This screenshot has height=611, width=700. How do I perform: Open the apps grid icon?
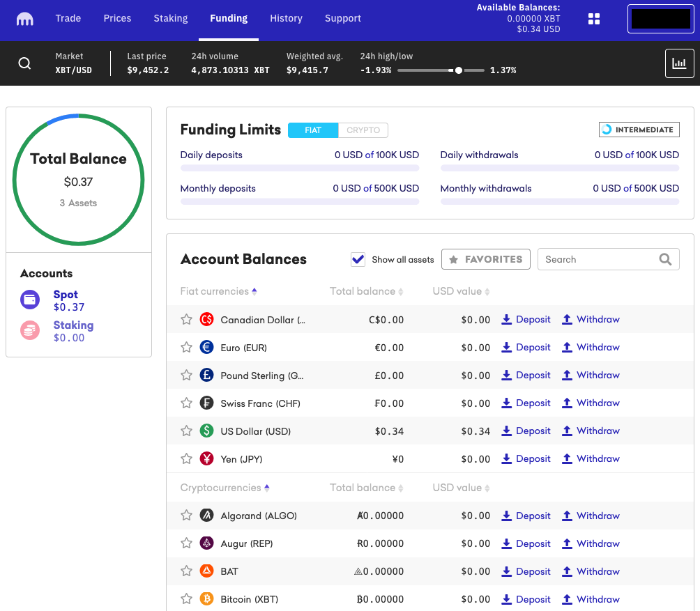pos(594,19)
